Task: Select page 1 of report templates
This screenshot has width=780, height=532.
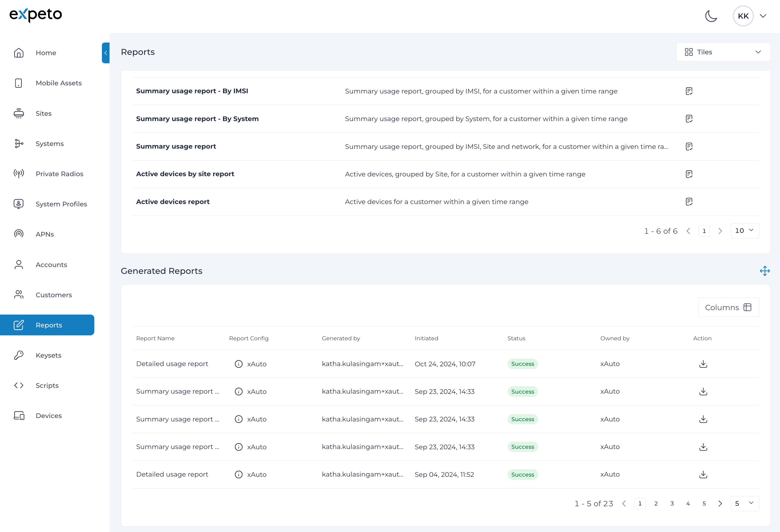Action: (704, 231)
